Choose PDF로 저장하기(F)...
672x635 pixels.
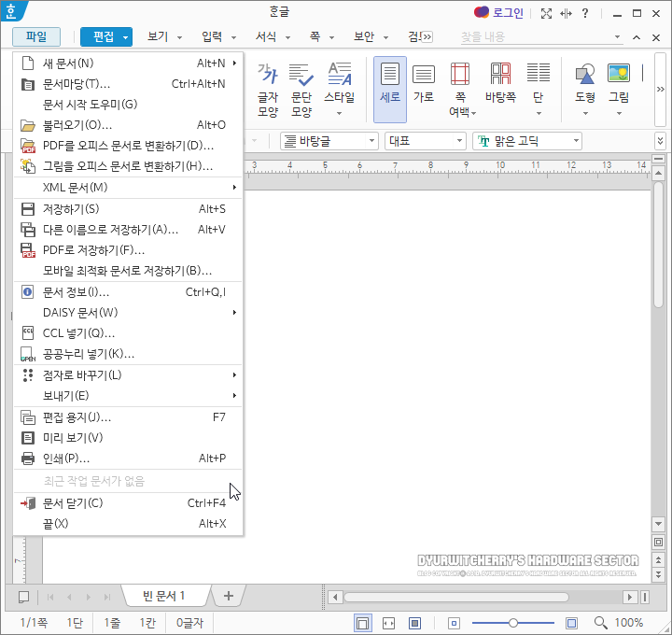pyautogui.click(x=128, y=250)
